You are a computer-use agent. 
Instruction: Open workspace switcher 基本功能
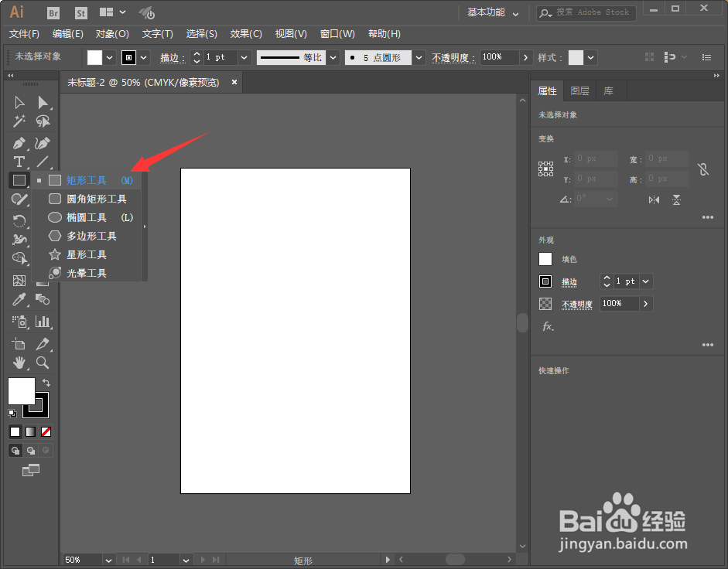pyautogui.click(x=493, y=12)
